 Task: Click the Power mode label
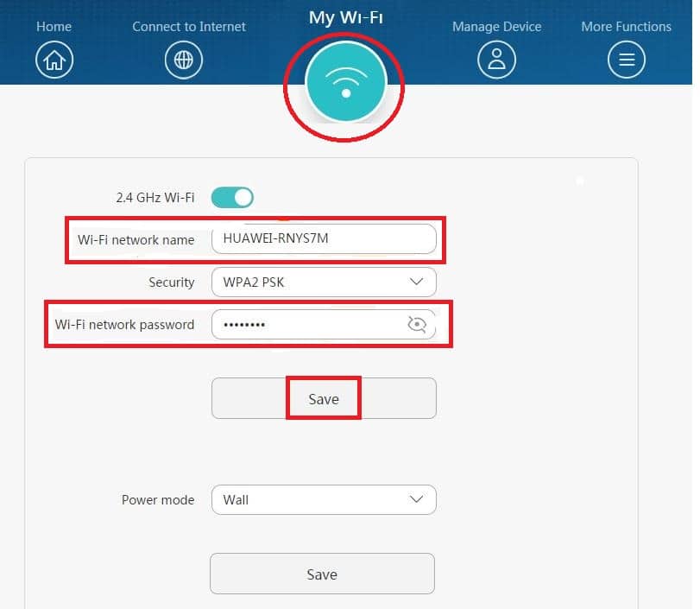tap(158, 499)
